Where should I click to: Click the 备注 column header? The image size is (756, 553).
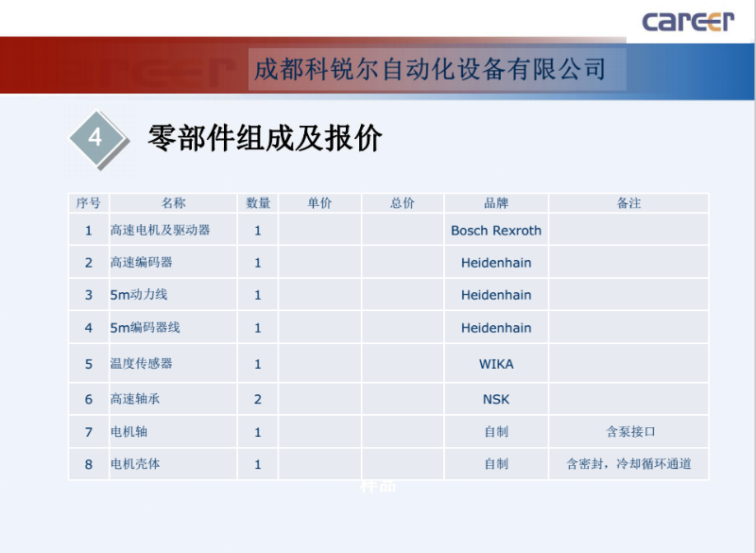click(628, 203)
